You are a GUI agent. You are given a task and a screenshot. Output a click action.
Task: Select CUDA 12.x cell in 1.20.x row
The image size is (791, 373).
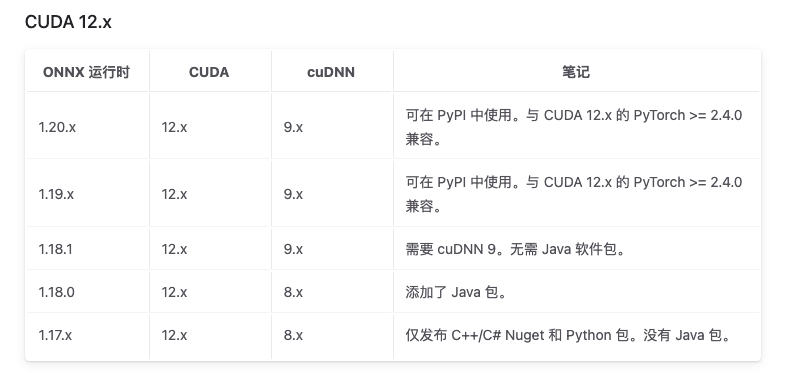click(x=174, y=127)
